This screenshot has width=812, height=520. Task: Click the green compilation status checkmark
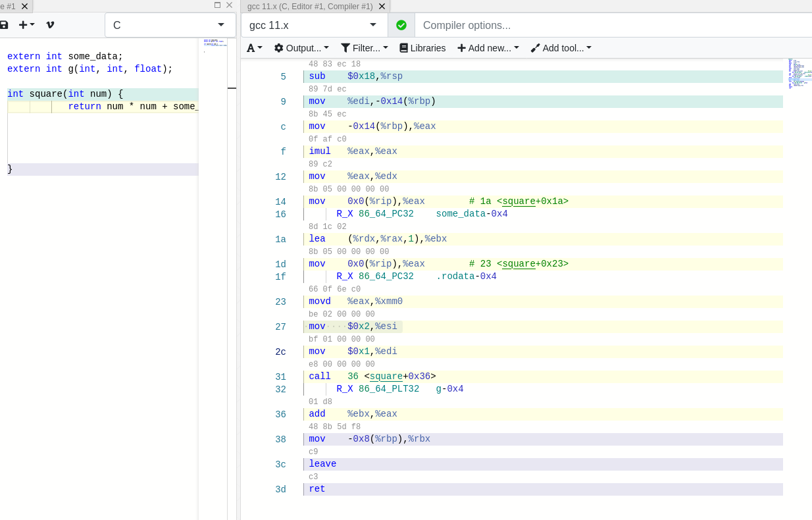click(401, 25)
